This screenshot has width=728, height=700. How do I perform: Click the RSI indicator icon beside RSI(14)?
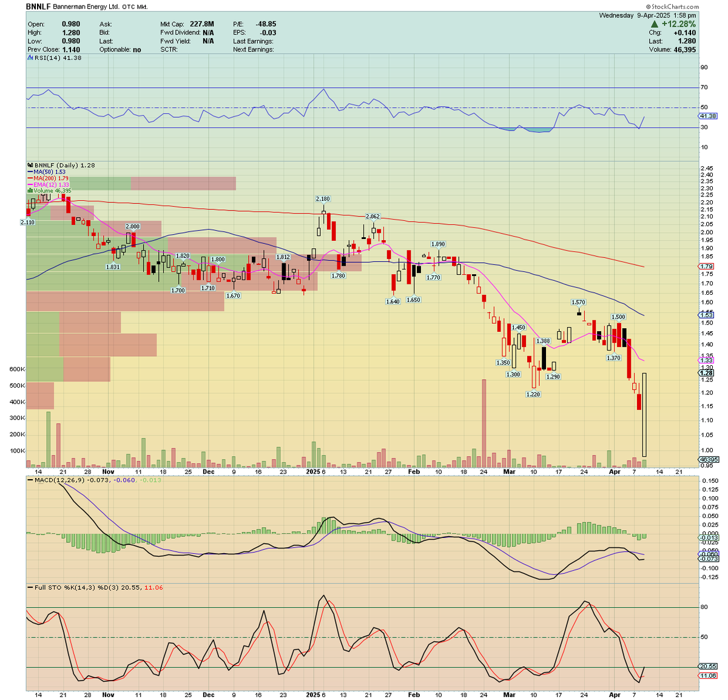point(30,58)
